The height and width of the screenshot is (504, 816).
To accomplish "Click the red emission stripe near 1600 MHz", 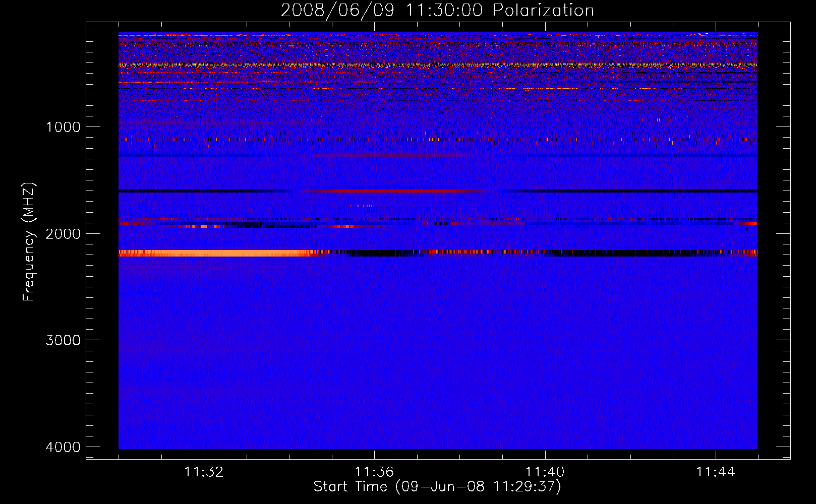I will click(396, 191).
